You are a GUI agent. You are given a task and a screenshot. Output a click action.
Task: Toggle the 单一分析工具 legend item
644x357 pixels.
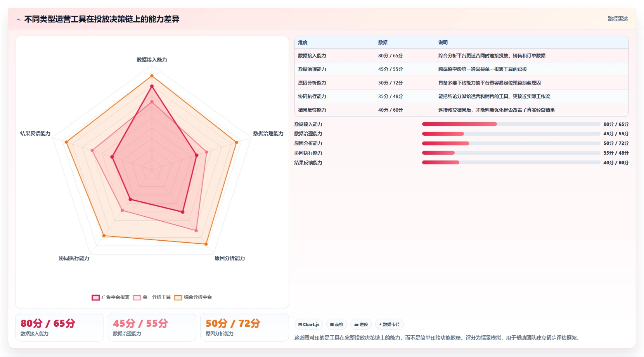152,297
